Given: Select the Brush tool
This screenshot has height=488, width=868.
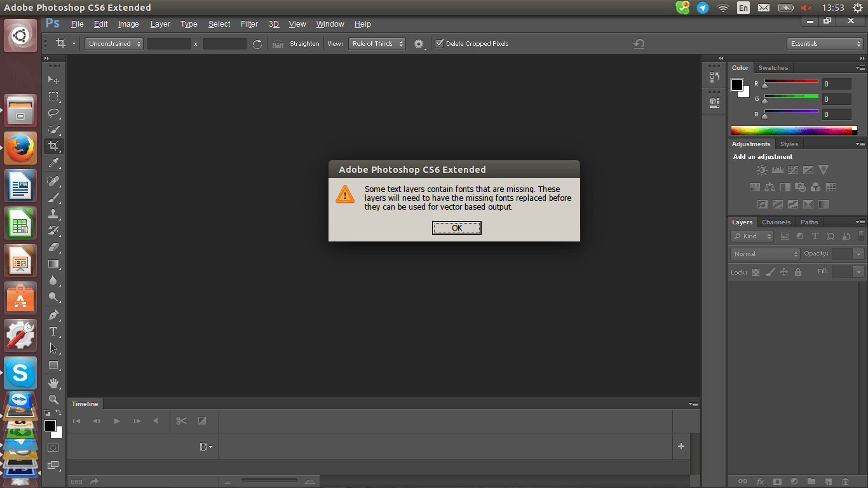Looking at the screenshot, I should (54, 198).
